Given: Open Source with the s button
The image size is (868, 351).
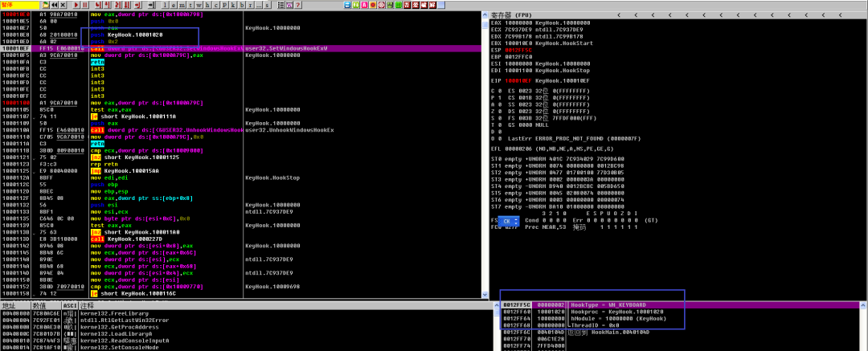Looking at the screenshot, I should point(267,5).
